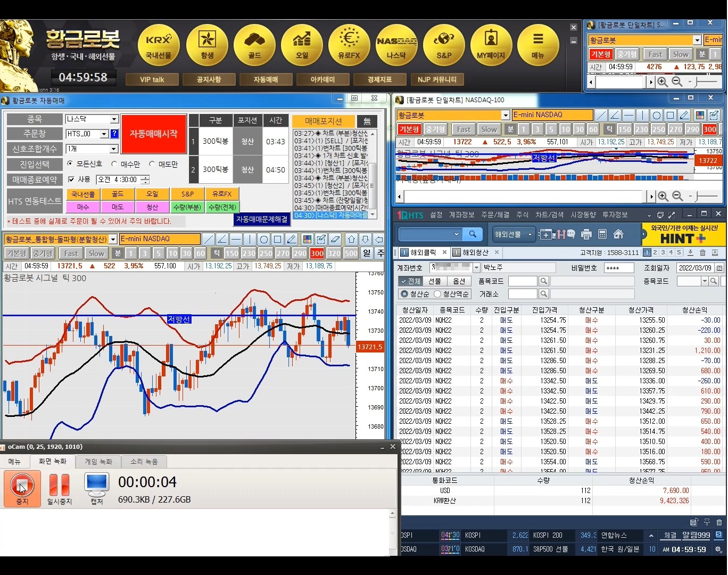Click 경제지표 button

379,80
